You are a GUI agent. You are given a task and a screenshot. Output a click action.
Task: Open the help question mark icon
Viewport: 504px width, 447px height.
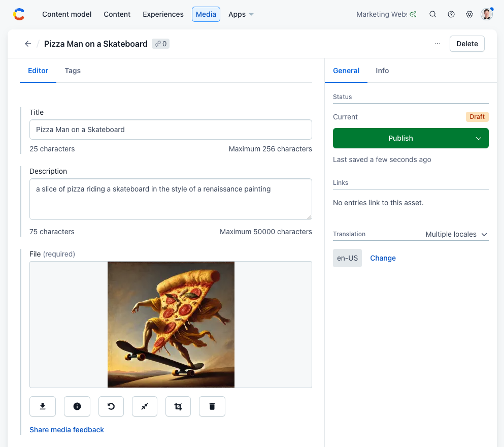pos(451,14)
